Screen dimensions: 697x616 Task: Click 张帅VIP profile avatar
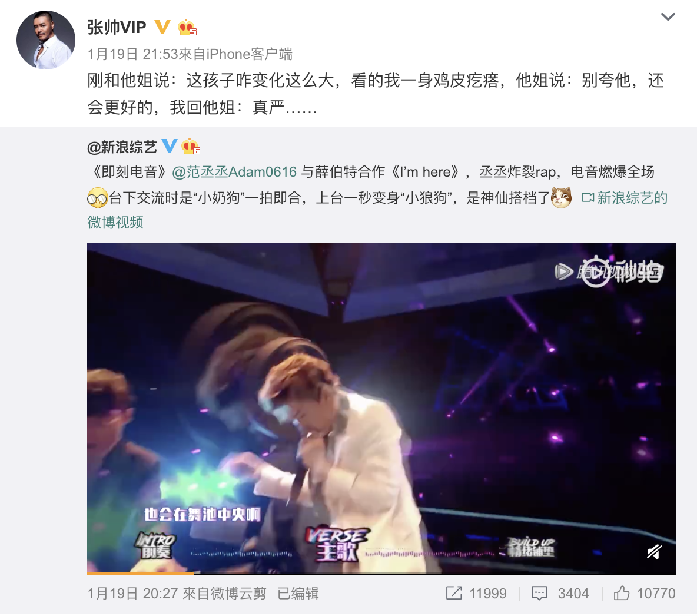tap(46, 40)
